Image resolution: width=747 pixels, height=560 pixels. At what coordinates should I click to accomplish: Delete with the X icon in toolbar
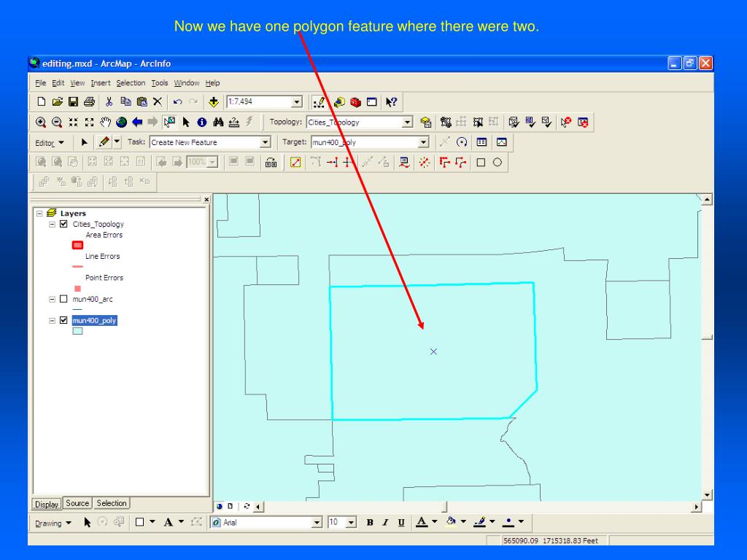click(x=158, y=101)
